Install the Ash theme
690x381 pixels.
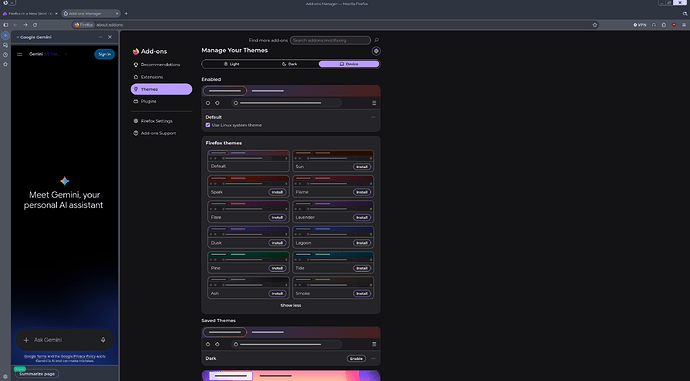[277, 293]
